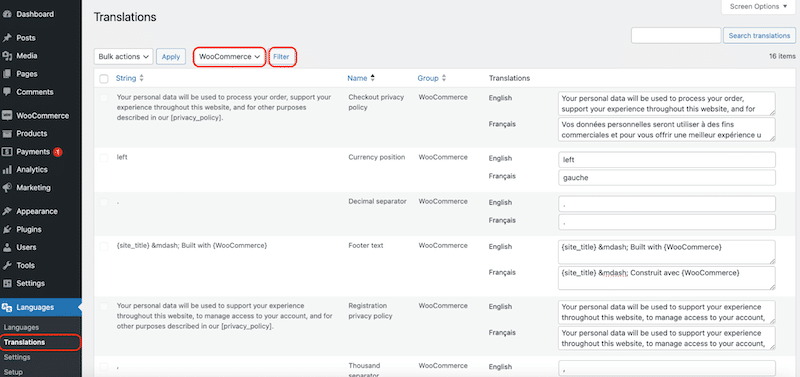Click the Filter button
This screenshot has height=377, width=800.
[281, 57]
